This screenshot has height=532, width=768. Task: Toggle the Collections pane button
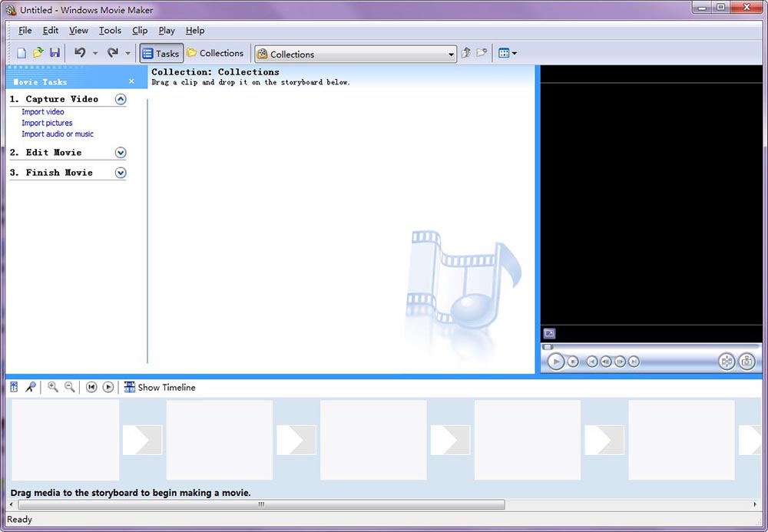(x=215, y=53)
